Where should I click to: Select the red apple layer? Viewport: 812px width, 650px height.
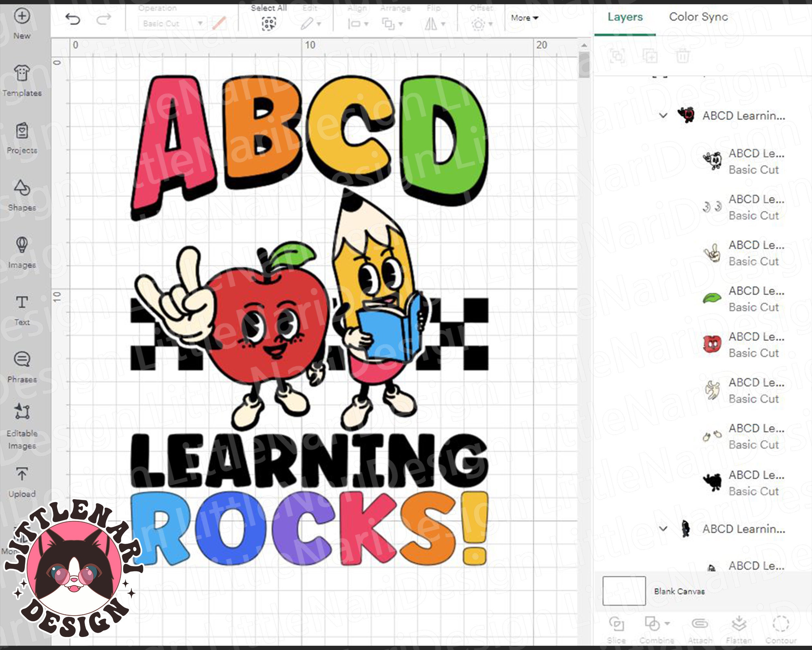[x=744, y=344]
